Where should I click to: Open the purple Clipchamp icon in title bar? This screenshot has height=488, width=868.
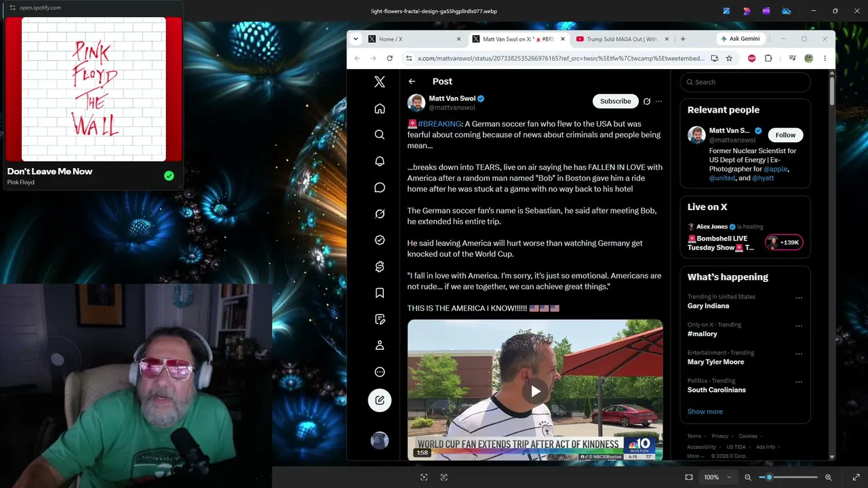click(766, 11)
